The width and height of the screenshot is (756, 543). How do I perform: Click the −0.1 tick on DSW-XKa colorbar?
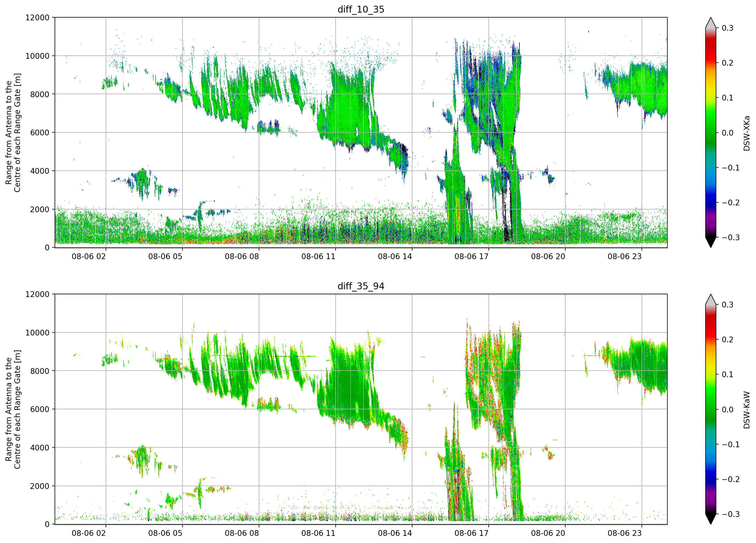point(731,168)
